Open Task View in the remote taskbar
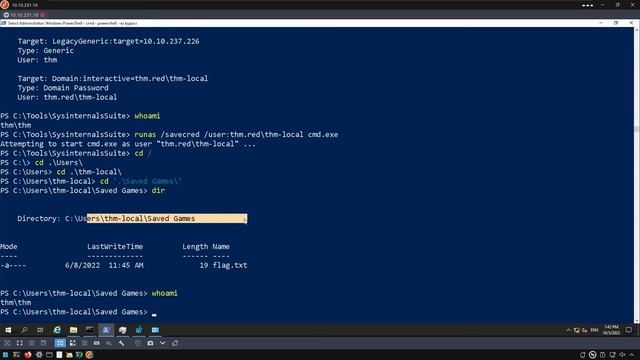The width and height of the screenshot is (640, 360). (40, 330)
